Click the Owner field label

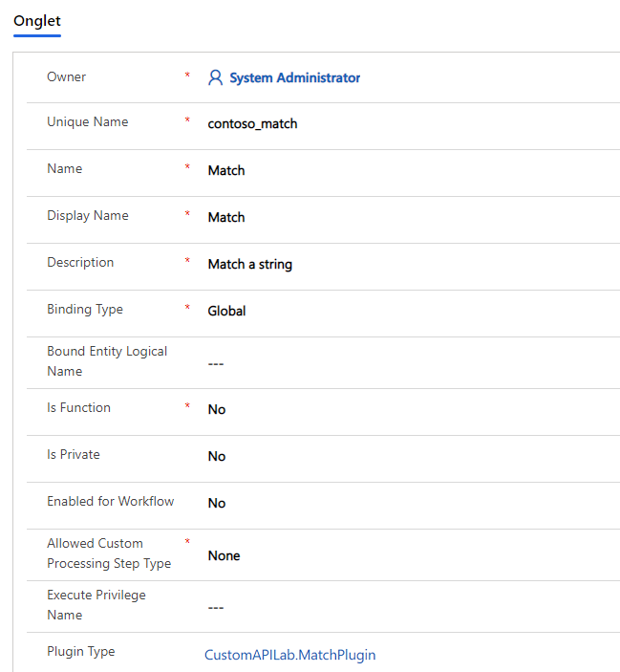pyautogui.click(x=66, y=76)
